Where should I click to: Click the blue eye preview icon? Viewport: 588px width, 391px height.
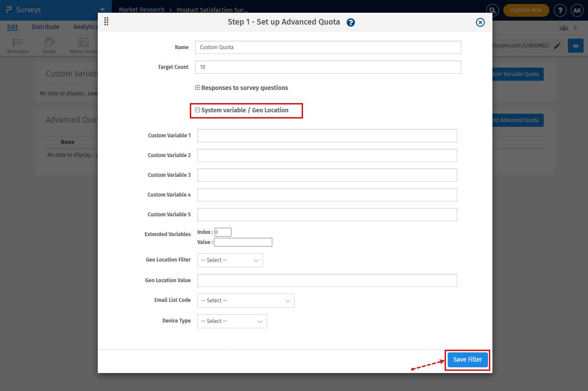pos(575,46)
